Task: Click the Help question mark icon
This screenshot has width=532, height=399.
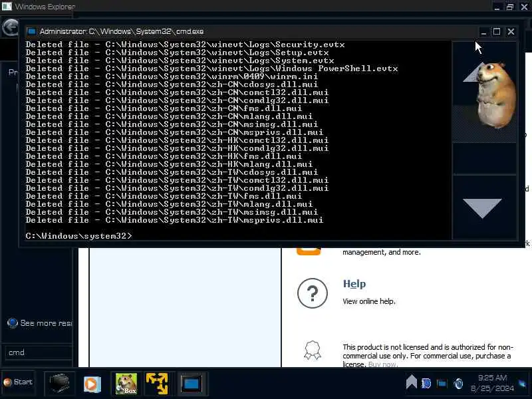Action: pyautogui.click(x=313, y=293)
